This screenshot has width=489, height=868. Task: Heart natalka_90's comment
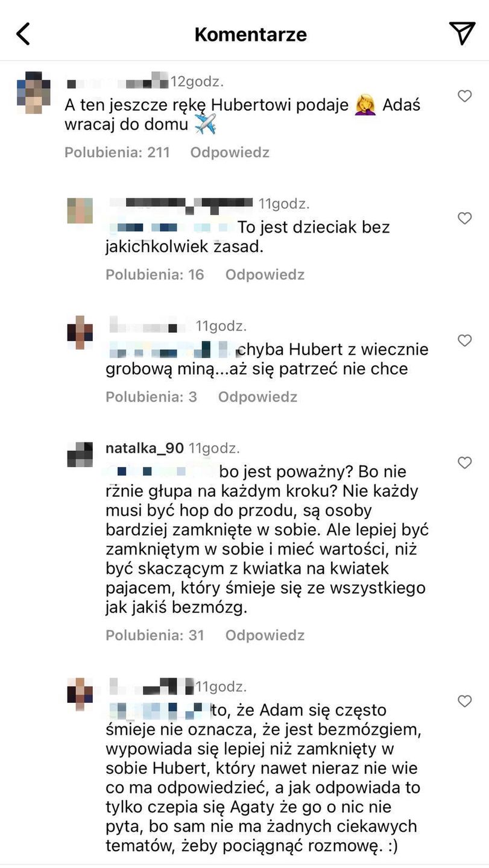tap(464, 463)
